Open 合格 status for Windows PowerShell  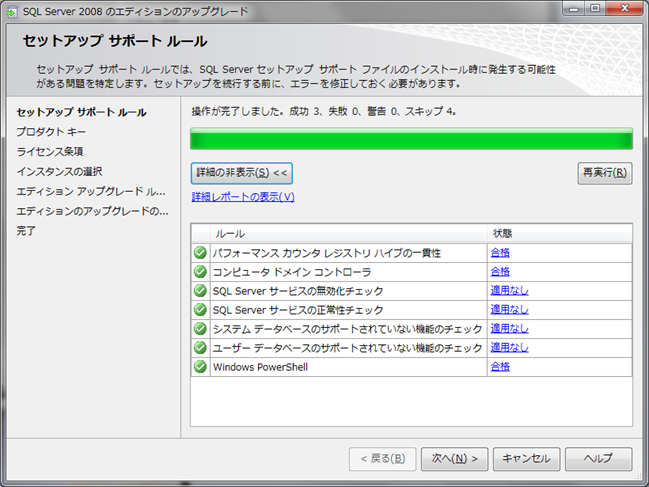coord(500,367)
